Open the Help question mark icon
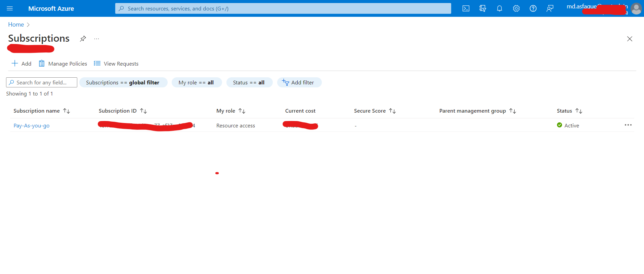 (533, 8)
